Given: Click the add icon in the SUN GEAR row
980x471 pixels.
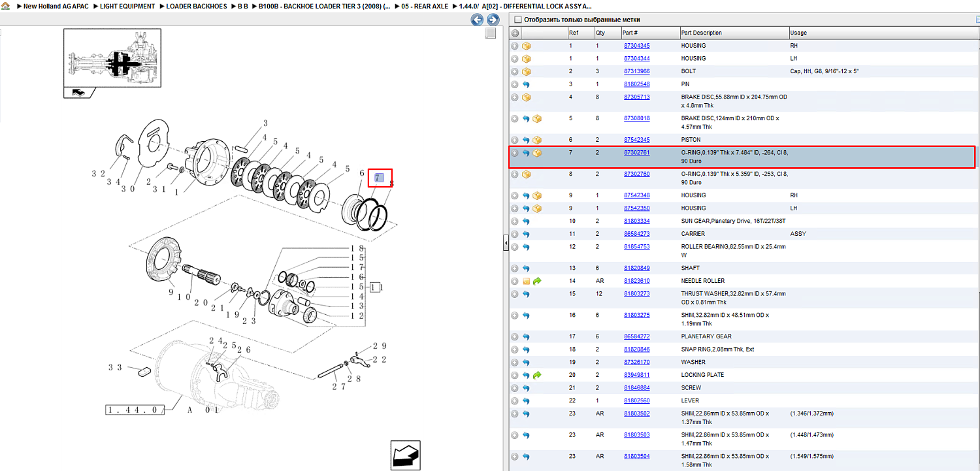Looking at the screenshot, I should click(x=515, y=221).
